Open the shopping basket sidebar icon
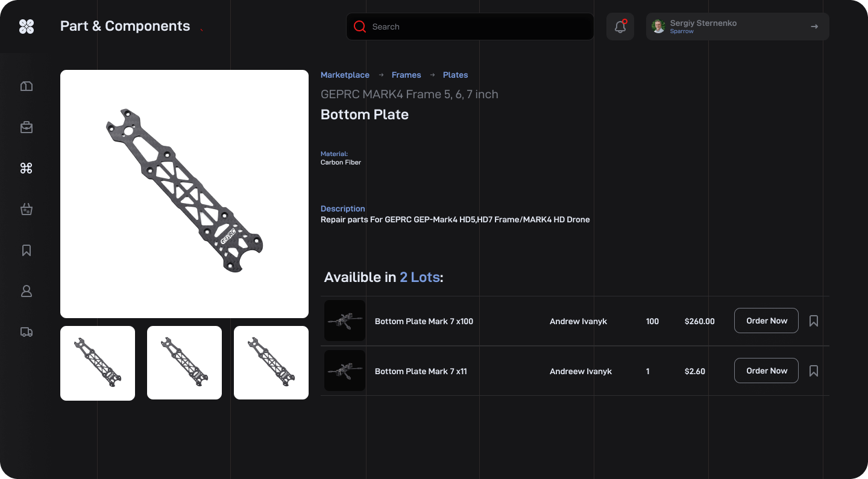 pyautogui.click(x=27, y=209)
